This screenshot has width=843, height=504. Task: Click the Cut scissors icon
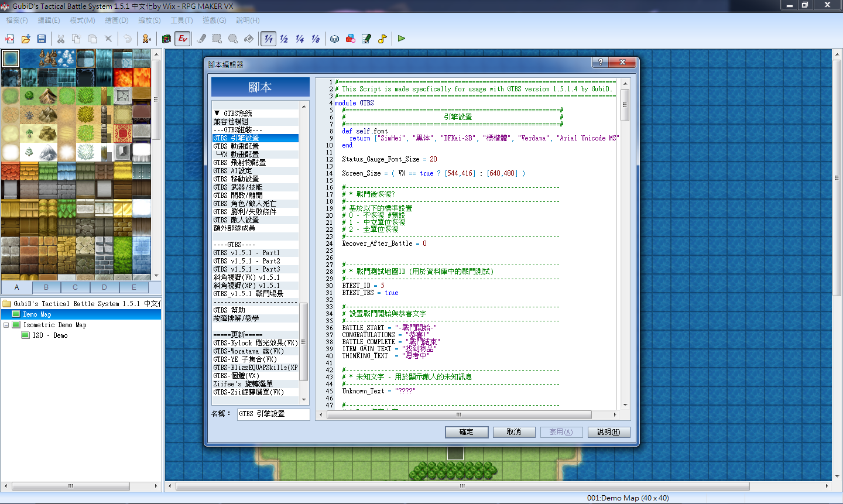61,39
